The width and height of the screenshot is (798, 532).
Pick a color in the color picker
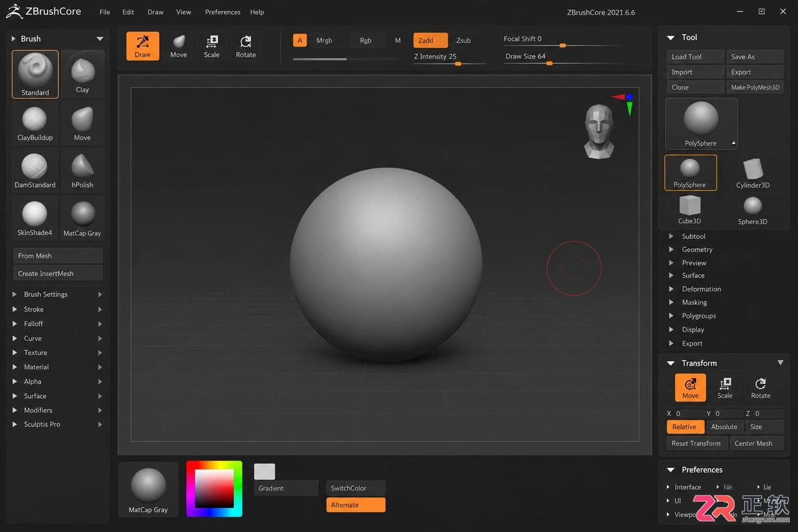(x=214, y=488)
